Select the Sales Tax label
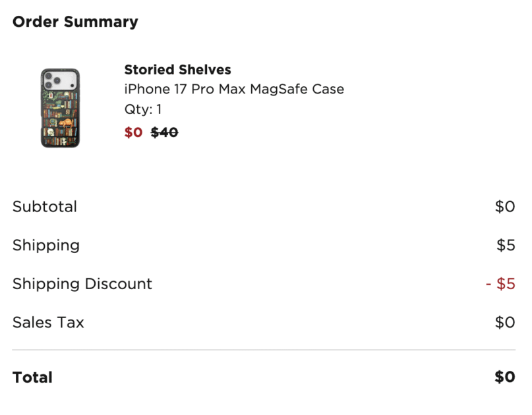Viewport: 532px width, 415px height. (48, 323)
